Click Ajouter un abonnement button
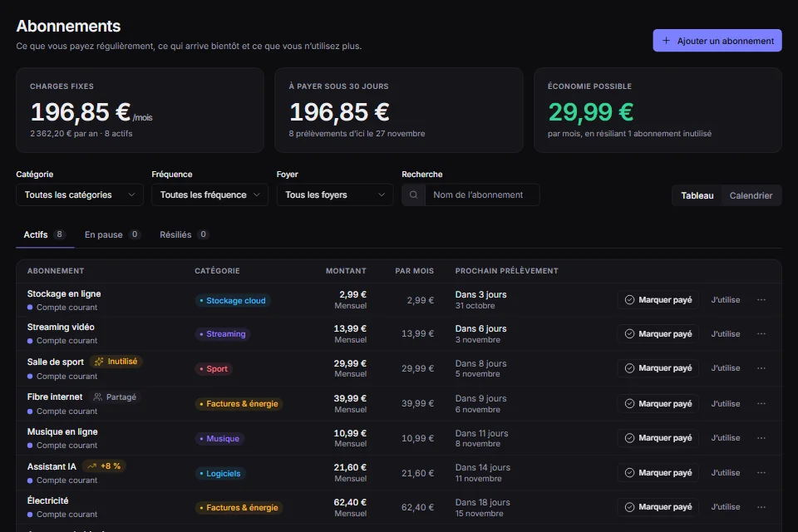This screenshot has height=532, width=798. [717, 41]
